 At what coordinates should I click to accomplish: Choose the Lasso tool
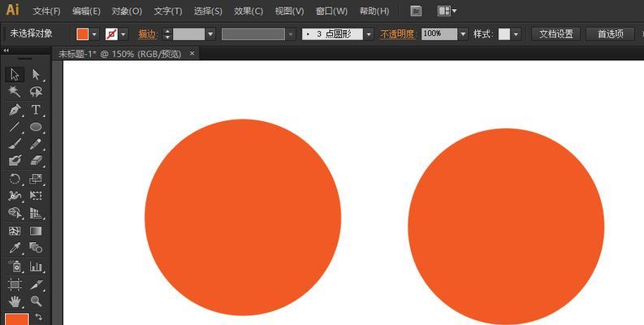[x=37, y=92]
